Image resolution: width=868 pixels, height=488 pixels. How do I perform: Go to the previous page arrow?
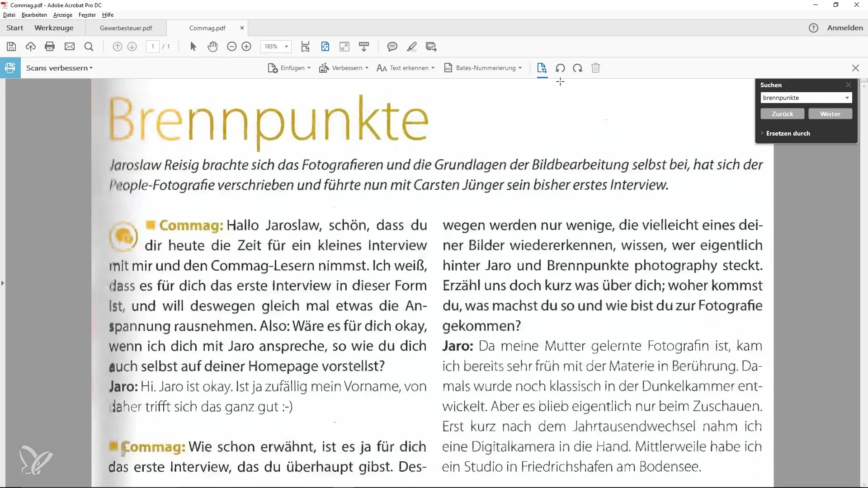click(x=117, y=47)
